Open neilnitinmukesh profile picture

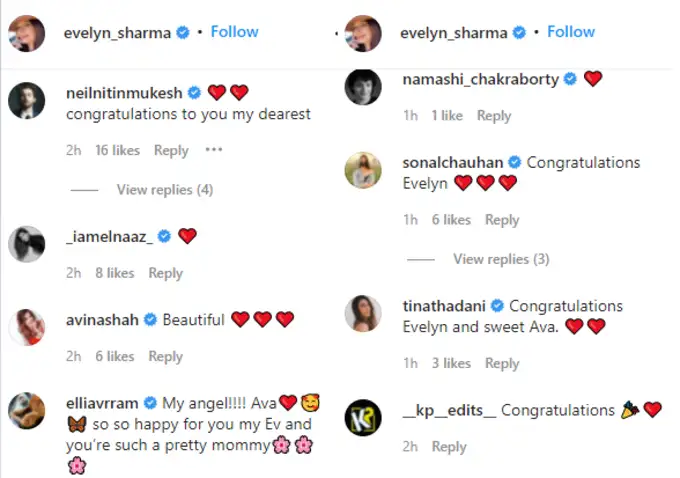tap(27, 99)
